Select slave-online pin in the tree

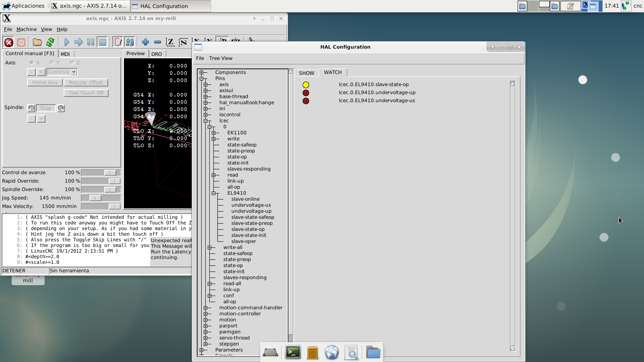click(246, 199)
